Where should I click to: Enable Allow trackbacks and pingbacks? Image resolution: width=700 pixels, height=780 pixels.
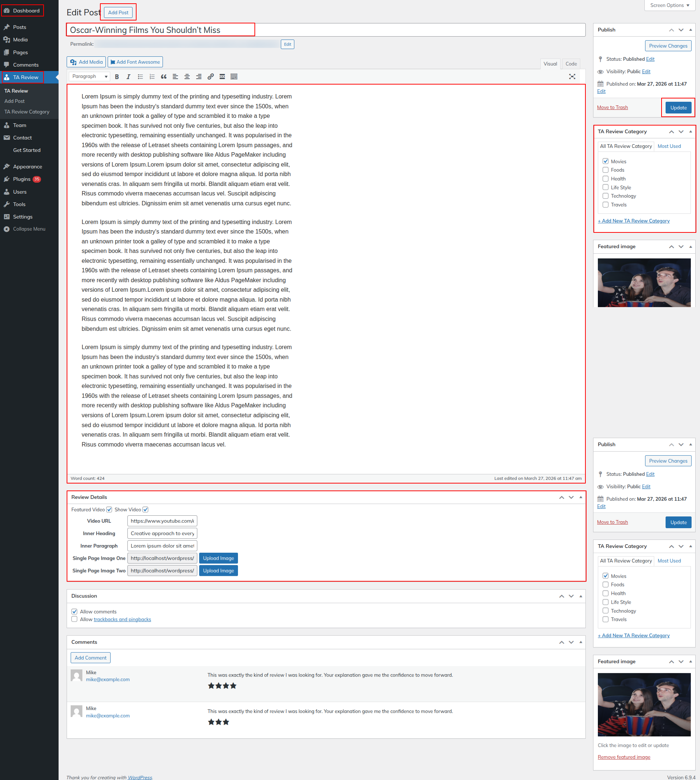click(74, 619)
